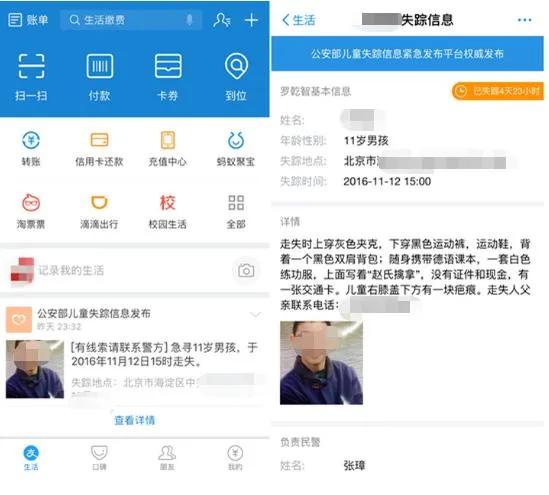Open 转账 transfer icon

click(31, 140)
